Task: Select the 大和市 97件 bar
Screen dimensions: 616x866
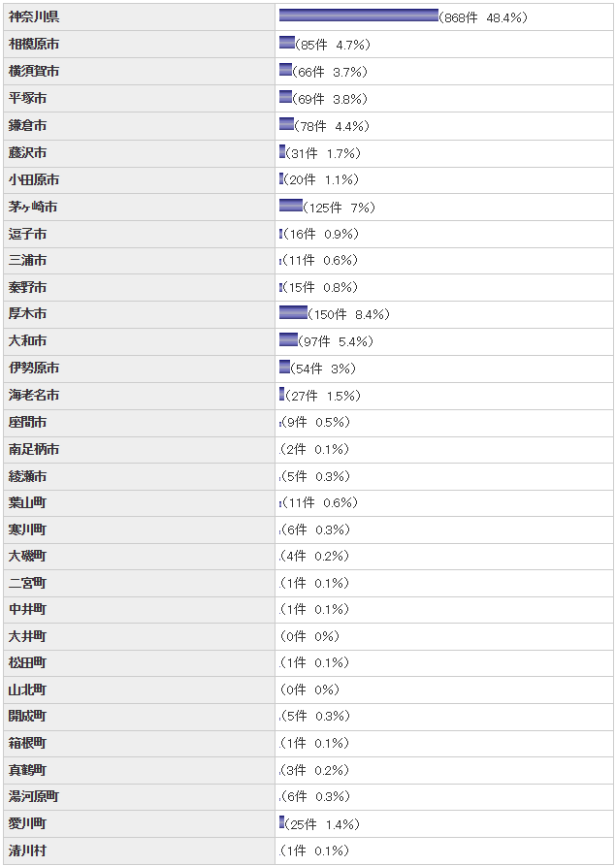Action: click(x=288, y=339)
